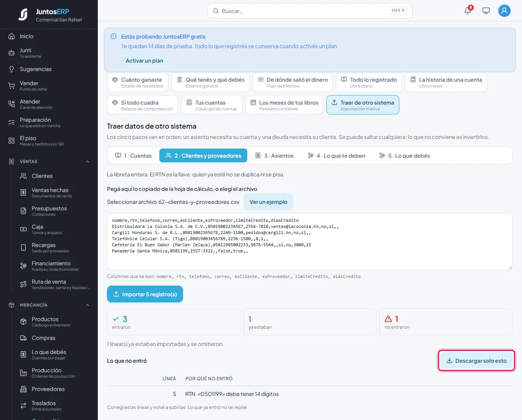
Task: Click into the Buscar search field
Action: coord(310,11)
